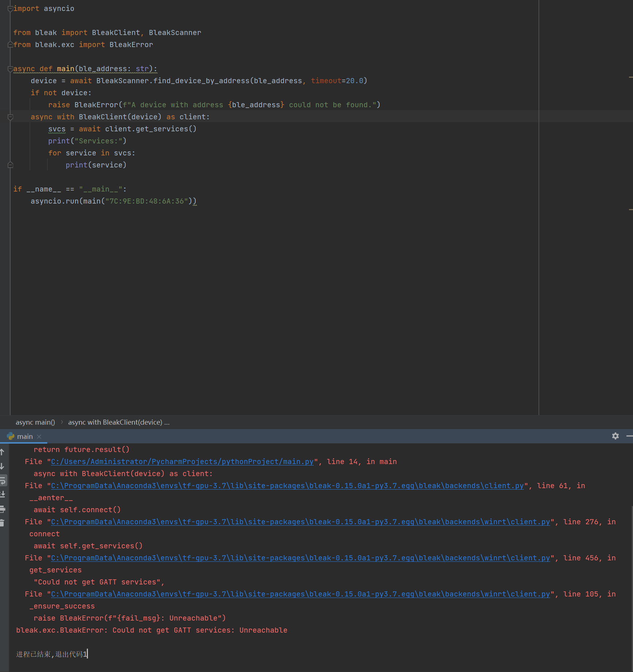Viewport: 633px width, 672px height.
Task: Click the up-stack-trace arrow icon
Action: (2, 452)
